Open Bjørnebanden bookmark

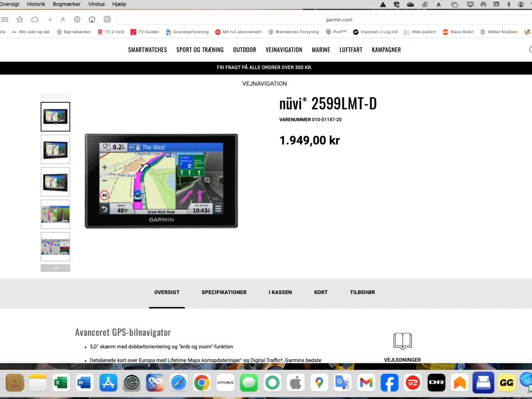pyautogui.click(x=74, y=32)
